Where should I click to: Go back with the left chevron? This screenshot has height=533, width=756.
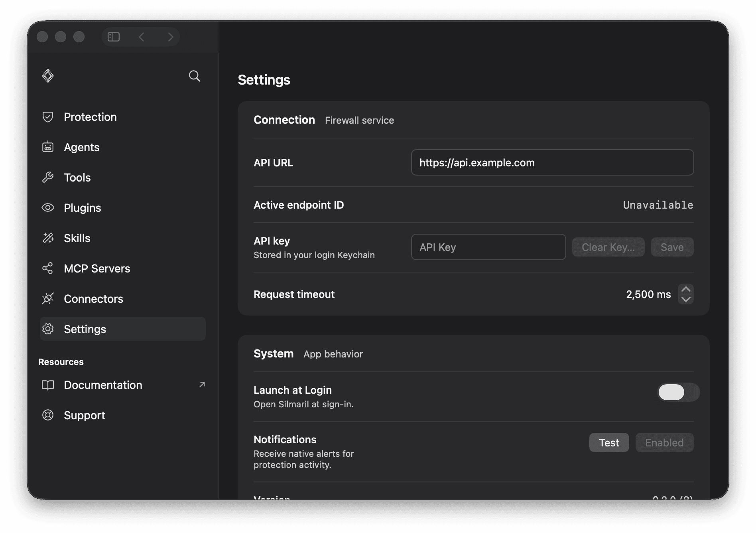[142, 37]
